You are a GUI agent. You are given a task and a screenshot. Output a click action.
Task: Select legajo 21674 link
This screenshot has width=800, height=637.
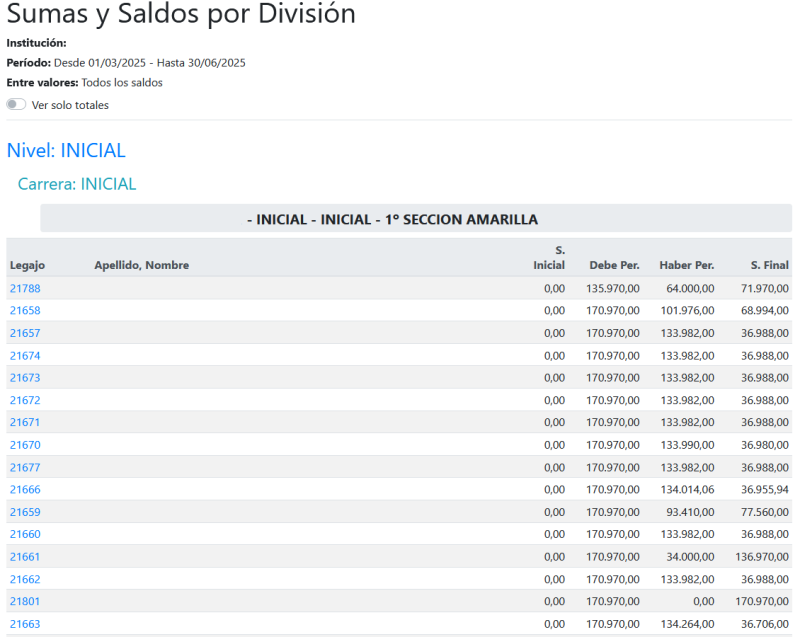click(x=25, y=356)
